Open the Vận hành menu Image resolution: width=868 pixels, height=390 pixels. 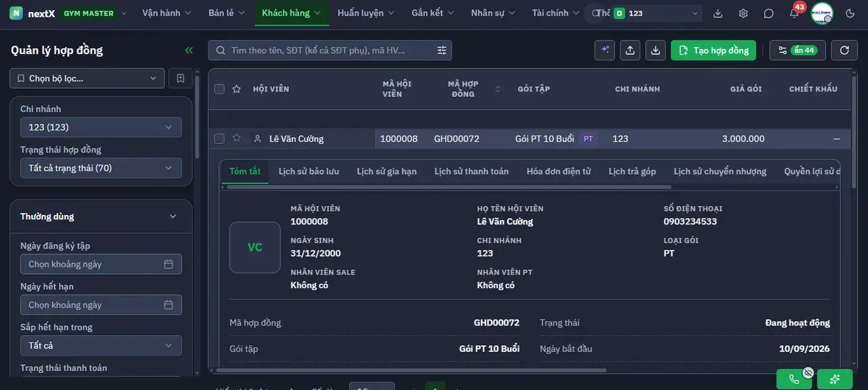[167, 13]
